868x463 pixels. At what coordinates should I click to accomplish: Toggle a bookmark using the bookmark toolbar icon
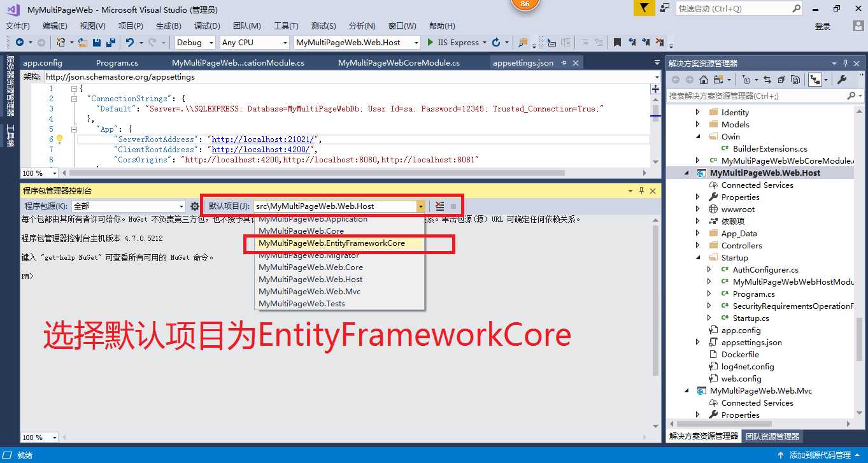pos(617,43)
